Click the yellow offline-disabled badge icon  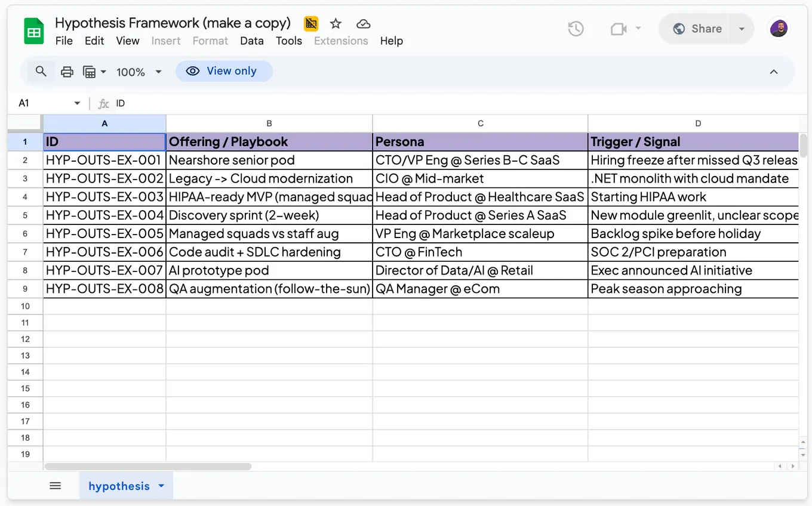(310, 24)
